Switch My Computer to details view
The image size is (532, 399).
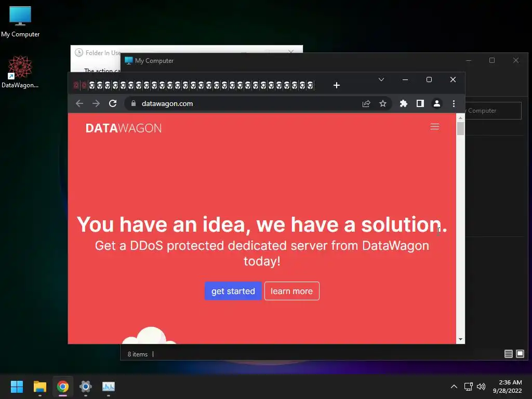508,354
